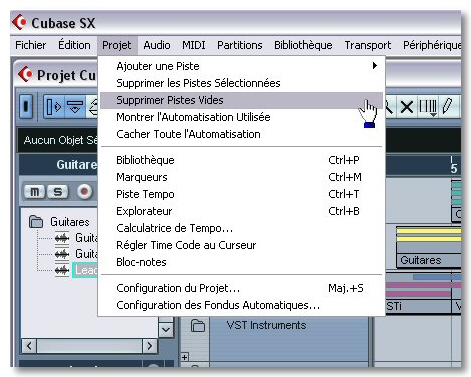Click the scroll down arrow in track tree
This screenshot has width=471, height=377.
point(166,330)
